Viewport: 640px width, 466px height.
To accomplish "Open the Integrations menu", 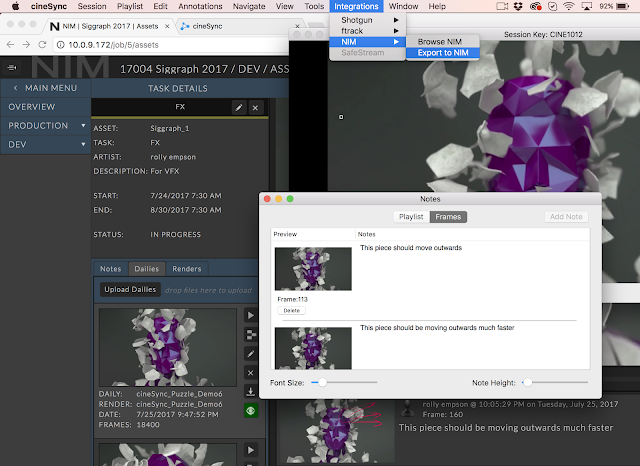I will pyautogui.click(x=356, y=6).
